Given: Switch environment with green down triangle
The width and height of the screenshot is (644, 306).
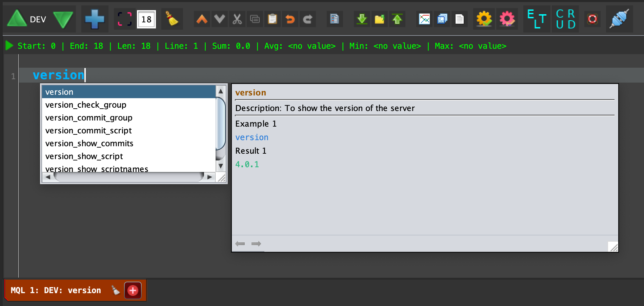Looking at the screenshot, I should [63, 19].
